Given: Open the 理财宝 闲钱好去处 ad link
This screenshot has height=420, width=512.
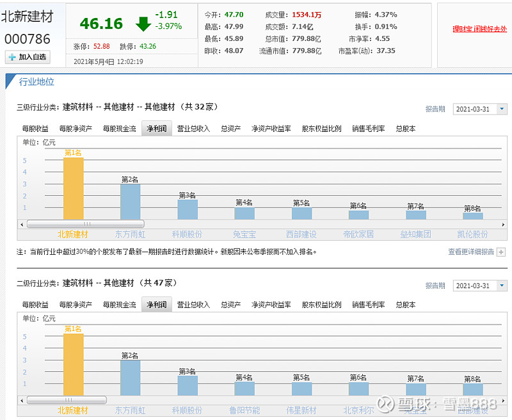Looking at the screenshot, I should coord(479,29).
